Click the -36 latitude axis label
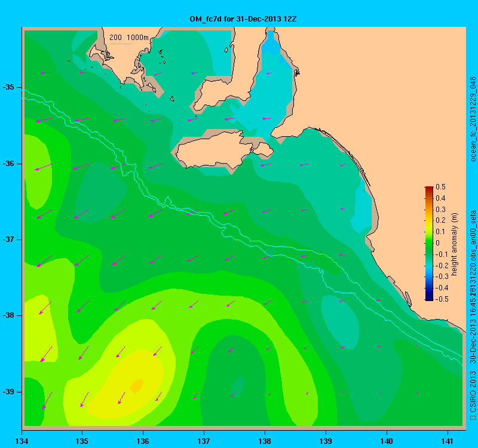This screenshot has height=448, width=478. pos(8,164)
